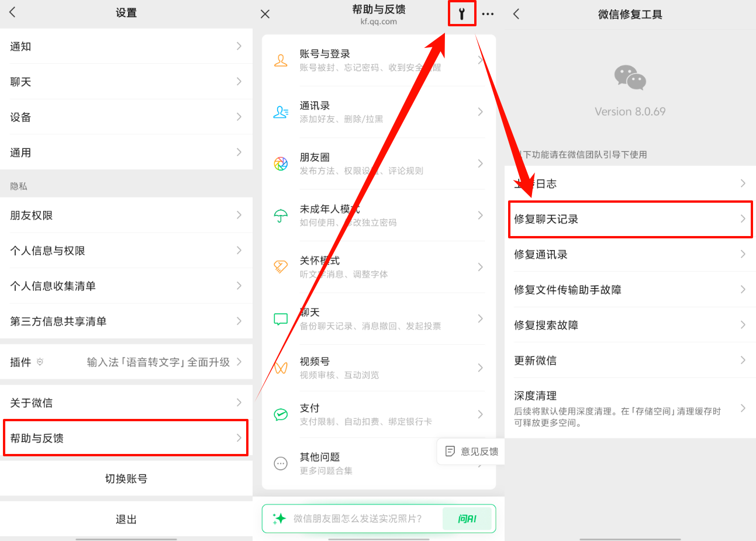Expand chevron on 视频号 help row
Image resolution: width=756 pixels, height=541 pixels.
click(x=481, y=367)
